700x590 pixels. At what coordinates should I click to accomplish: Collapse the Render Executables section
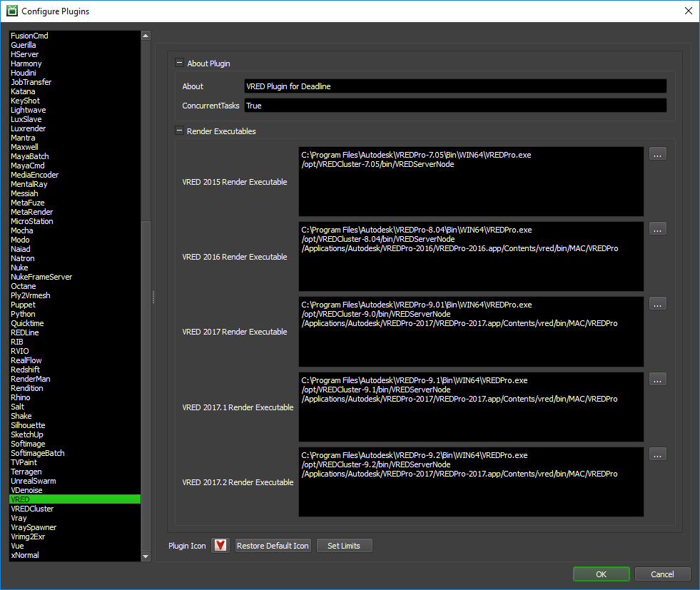(x=180, y=131)
